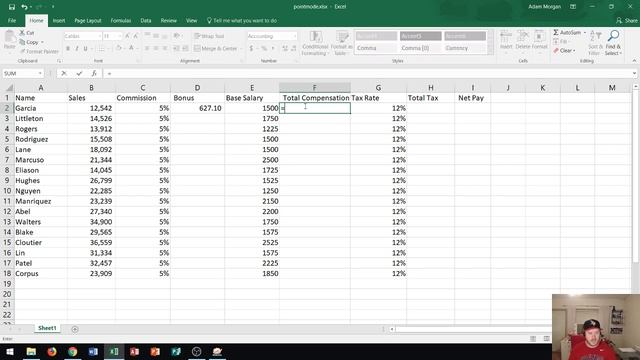
Task: Open PowerPoint from taskbar
Action: click(x=155, y=351)
